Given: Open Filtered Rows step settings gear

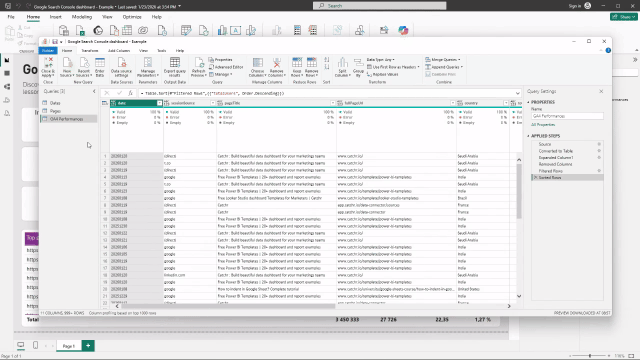Looking at the screenshot, I should click(x=599, y=171).
